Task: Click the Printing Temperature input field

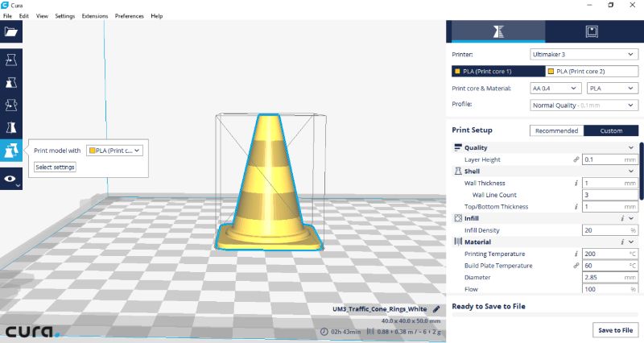Action: click(x=610, y=254)
